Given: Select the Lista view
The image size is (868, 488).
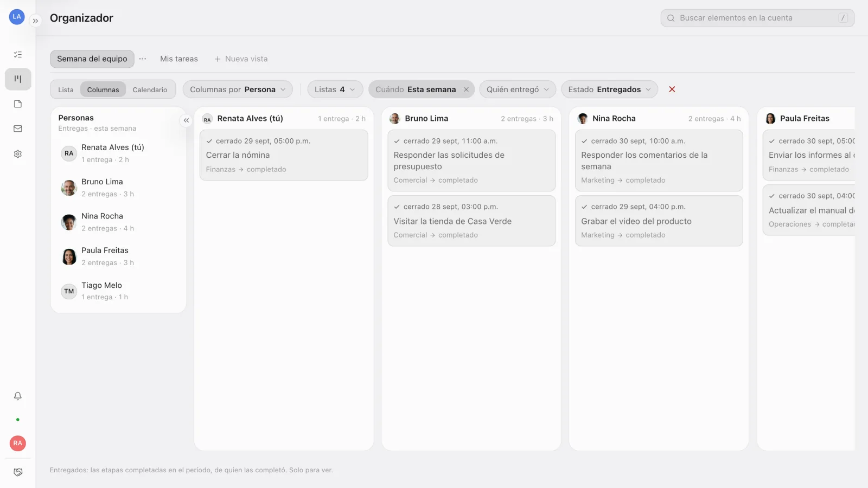Looking at the screenshot, I should pyautogui.click(x=66, y=89).
